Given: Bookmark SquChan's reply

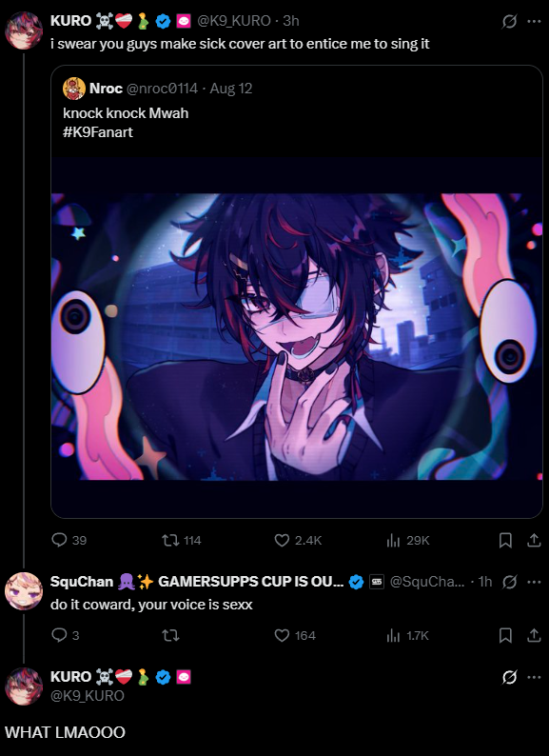Looking at the screenshot, I should pos(504,635).
